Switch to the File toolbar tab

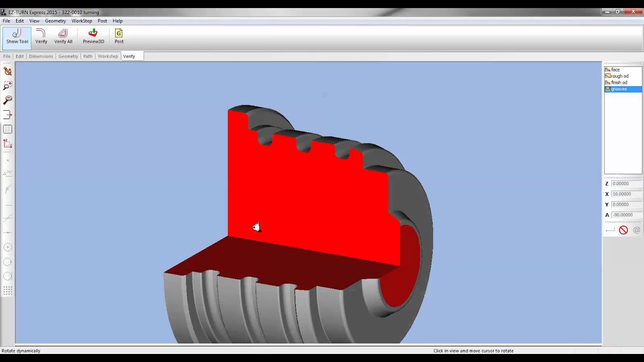(x=7, y=56)
